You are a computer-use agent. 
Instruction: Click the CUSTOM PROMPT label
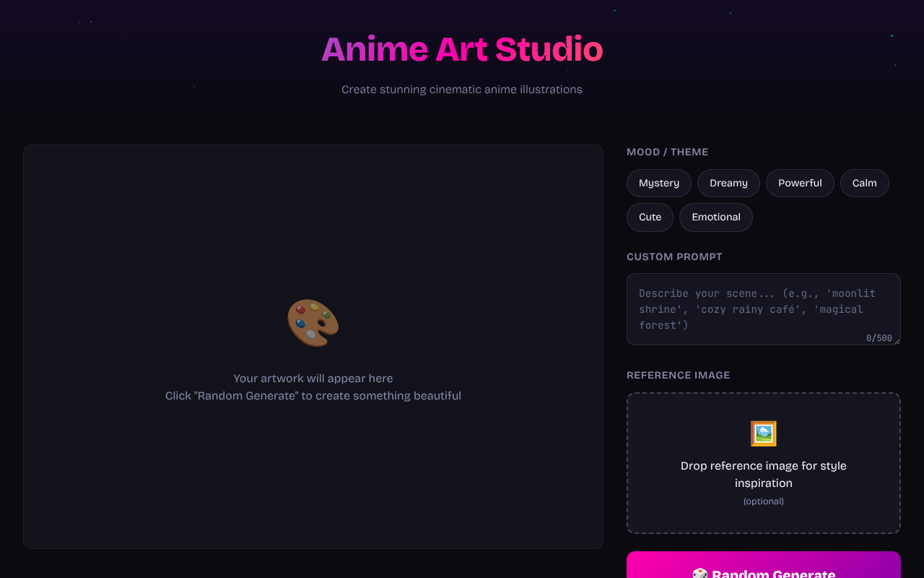tap(674, 256)
